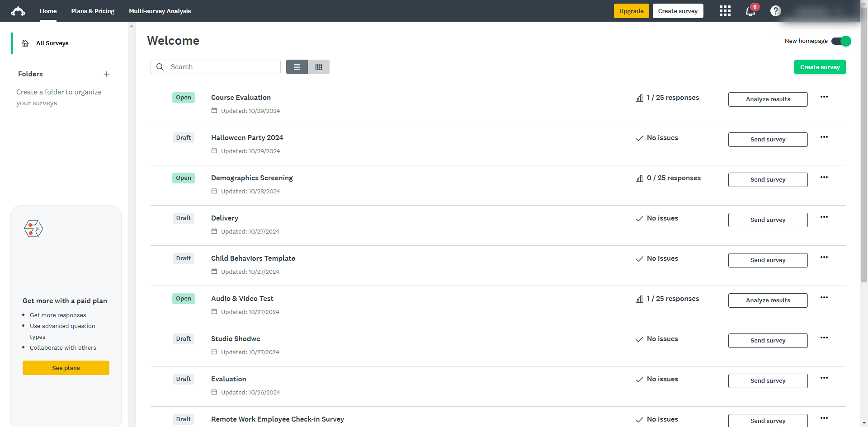Send survey for Remote Work Employee Check-in
Image resolution: width=868 pixels, height=427 pixels.
click(768, 421)
